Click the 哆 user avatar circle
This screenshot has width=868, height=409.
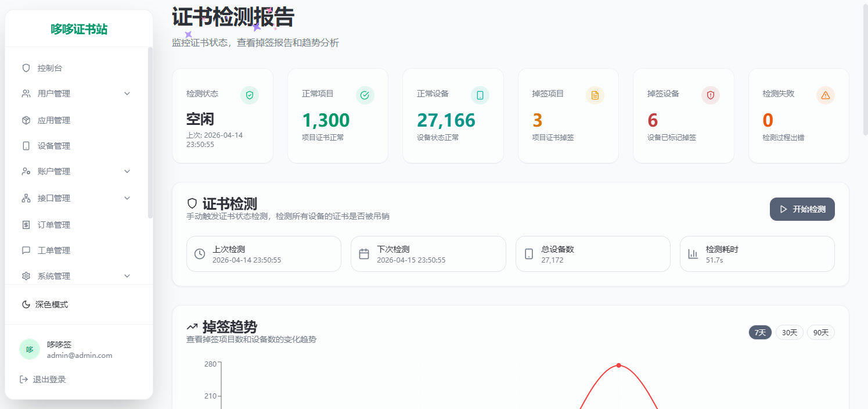(x=30, y=350)
